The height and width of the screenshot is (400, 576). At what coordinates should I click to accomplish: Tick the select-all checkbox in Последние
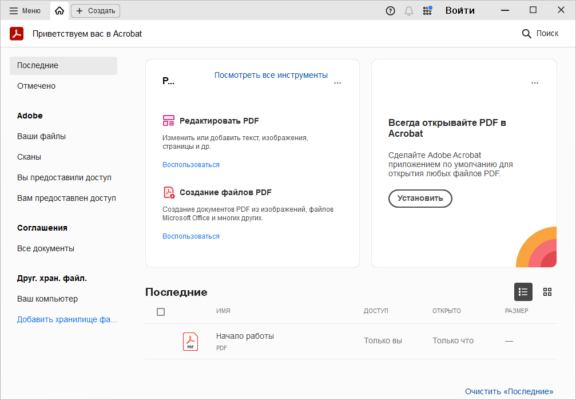click(161, 312)
